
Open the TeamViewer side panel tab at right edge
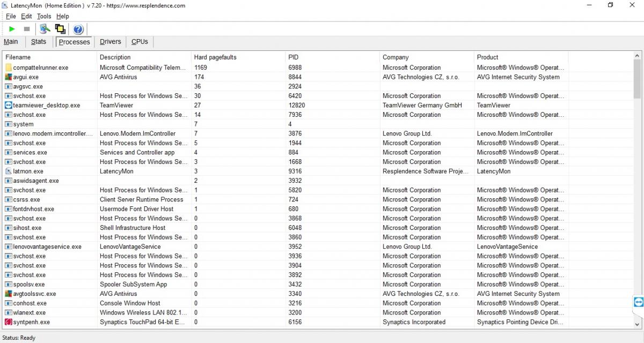pos(639,302)
